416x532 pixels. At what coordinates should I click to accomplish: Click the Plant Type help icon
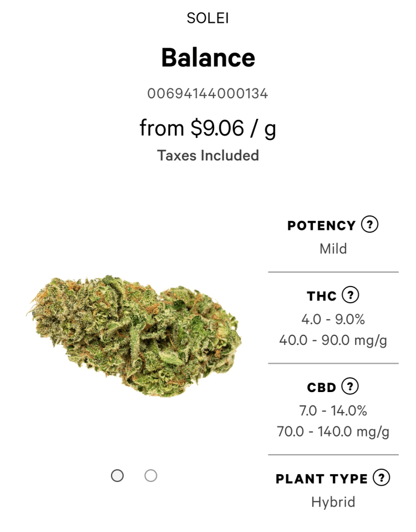point(381,478)
